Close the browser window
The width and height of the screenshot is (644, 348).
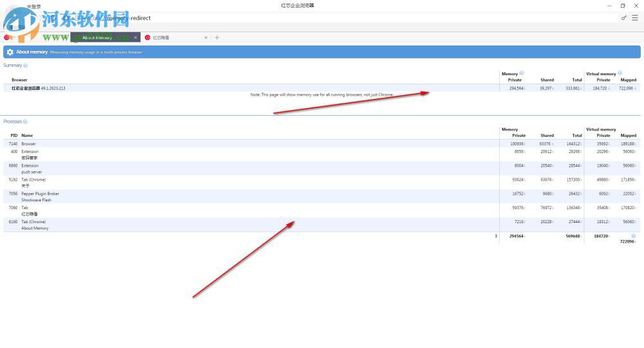coord(636,6)
